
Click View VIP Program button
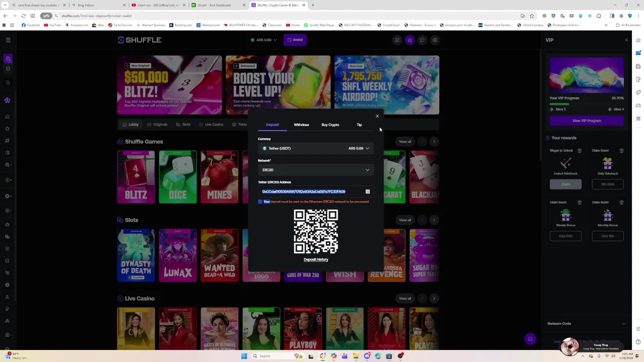click(587, 121)
